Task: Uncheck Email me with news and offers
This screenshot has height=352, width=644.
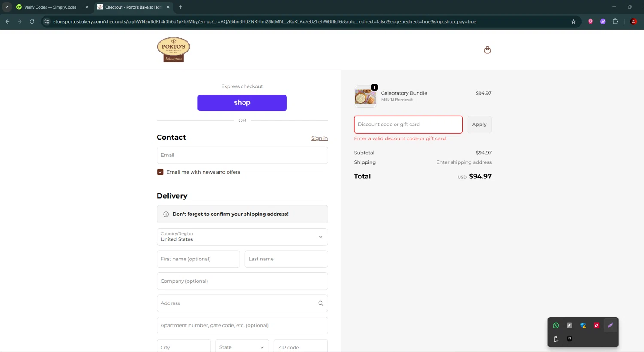Action: [x=160, y=172]
